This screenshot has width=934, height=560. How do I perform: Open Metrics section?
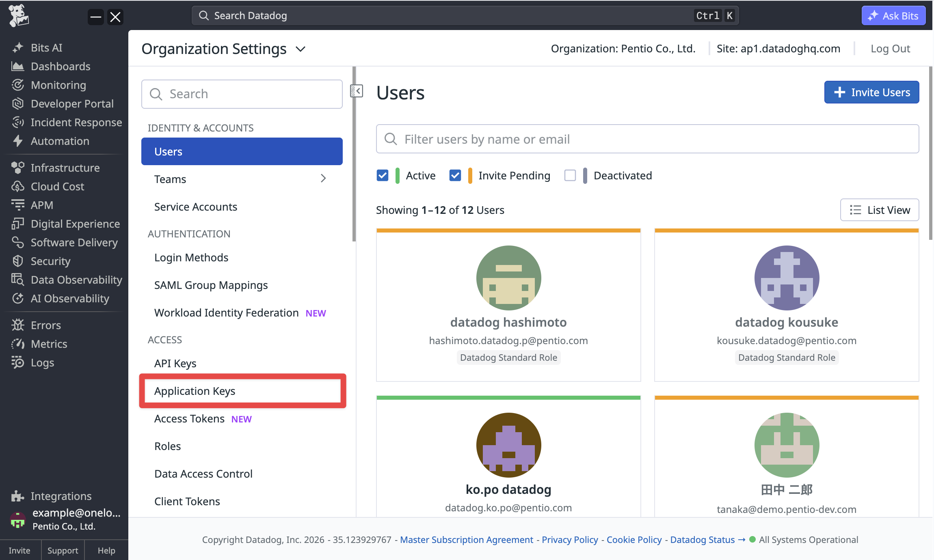pyautogui.click(x=39, y=344)
